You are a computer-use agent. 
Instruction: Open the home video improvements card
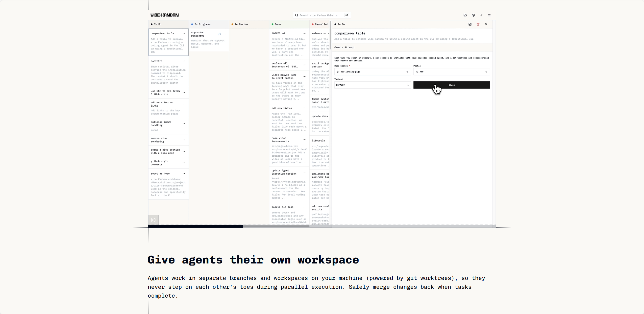tap(289, 150)
